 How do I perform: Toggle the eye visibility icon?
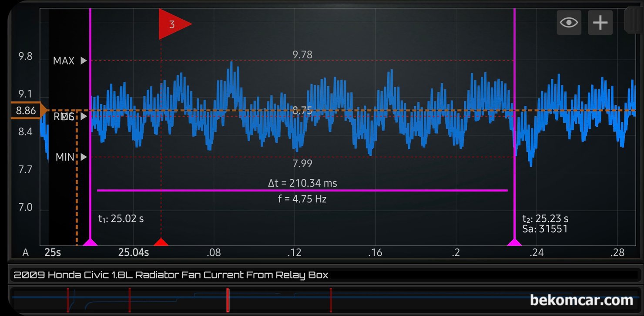(569, 22)
